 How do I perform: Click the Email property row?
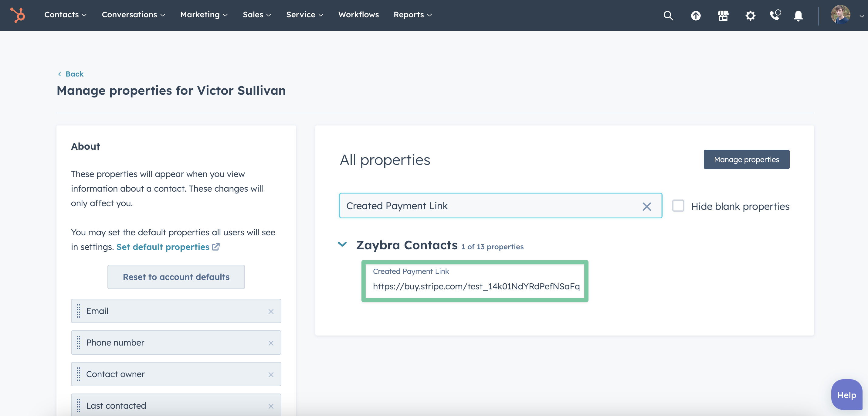click(x=176, y=311)
